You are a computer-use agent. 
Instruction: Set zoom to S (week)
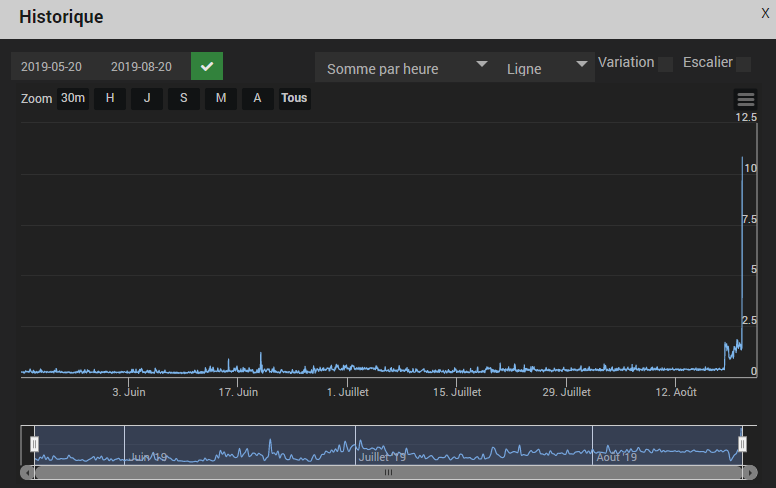184,98
